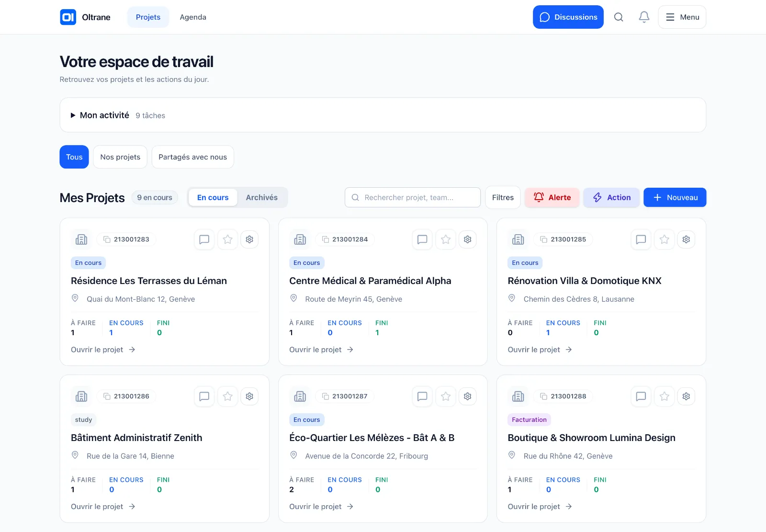Image resolution: width=766 pixels, height=532 pixels.
Task: Star the Rénovation Villa & Domotique KNX project
Action: [x=665, y=239]
